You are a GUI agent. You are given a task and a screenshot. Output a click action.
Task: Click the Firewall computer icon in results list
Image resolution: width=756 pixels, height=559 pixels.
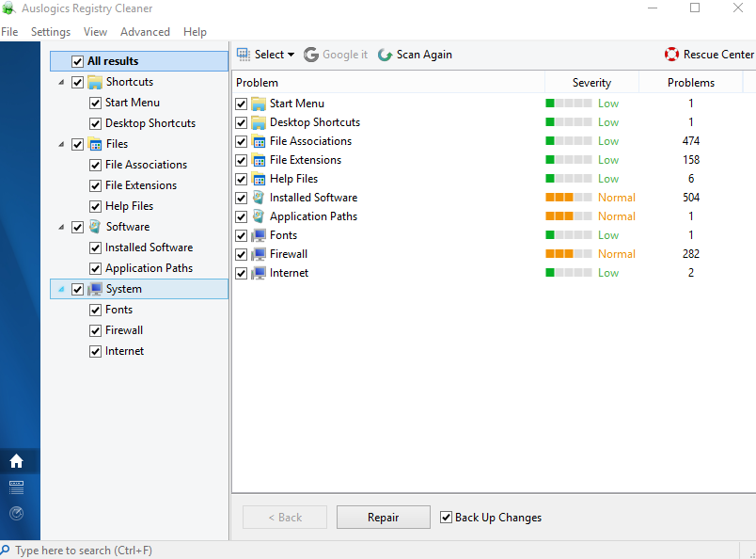point(259,254)
